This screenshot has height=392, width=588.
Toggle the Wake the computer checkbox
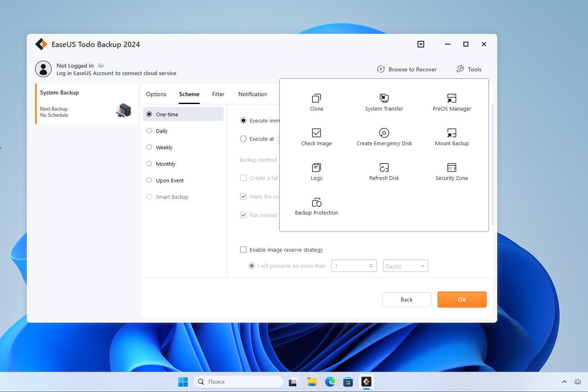coord(243,196)
